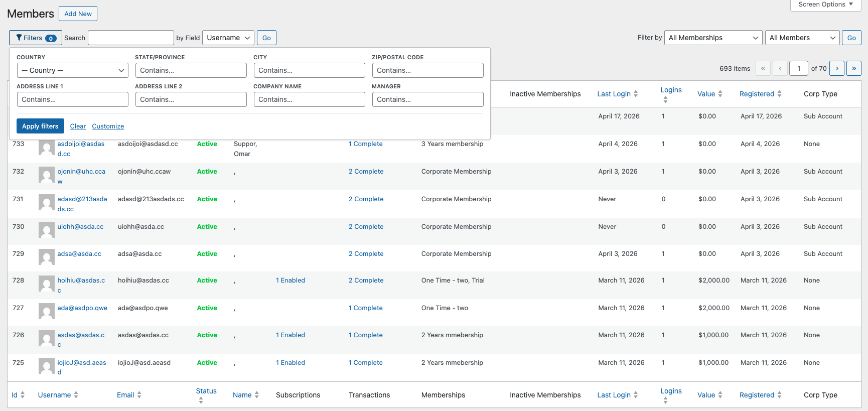Click the current page number field
Image resolution: width=868 pixels, height=411 pixels.
pos(799,68)
